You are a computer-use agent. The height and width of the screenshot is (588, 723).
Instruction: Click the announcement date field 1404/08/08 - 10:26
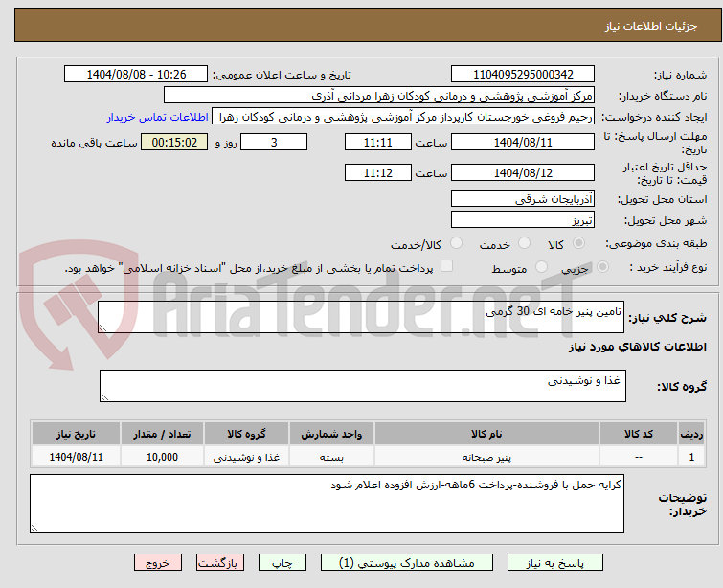(136, 75)
